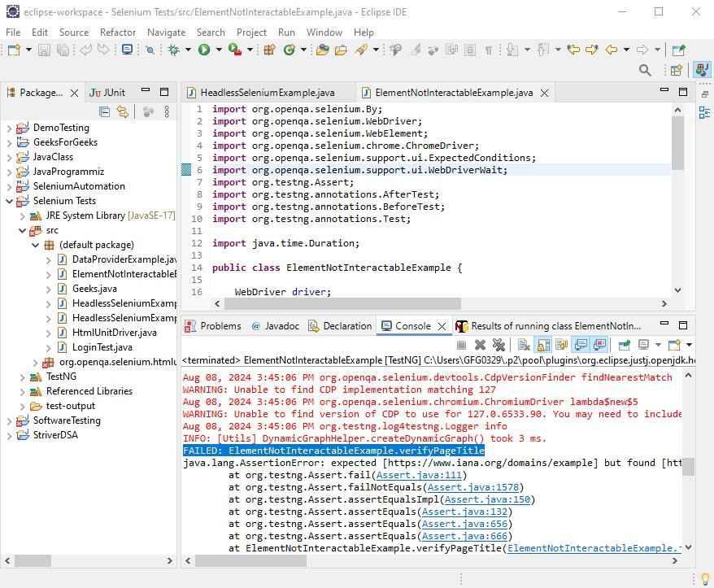Image resolution: width=714 pixels, height=588 pixels.
Task: Switch to the HeadlessSeleniumExample.java tab
Action: coord(267,93)
